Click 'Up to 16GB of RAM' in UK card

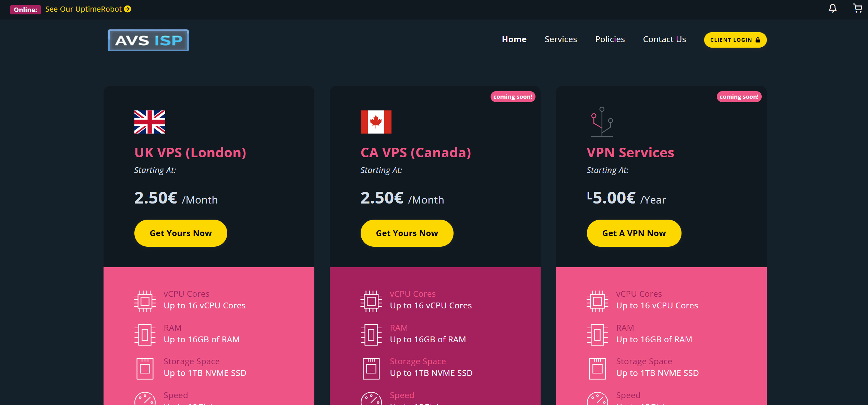(202, 340)
